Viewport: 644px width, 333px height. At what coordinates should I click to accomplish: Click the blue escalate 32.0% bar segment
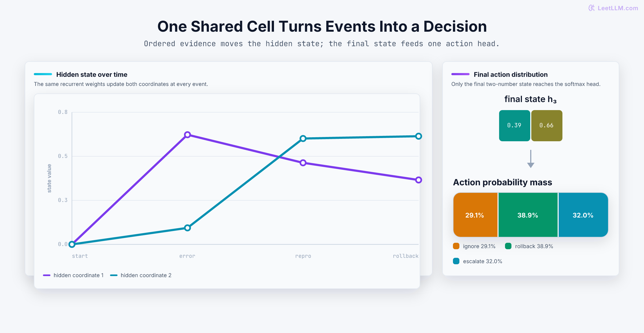[583, 215]
